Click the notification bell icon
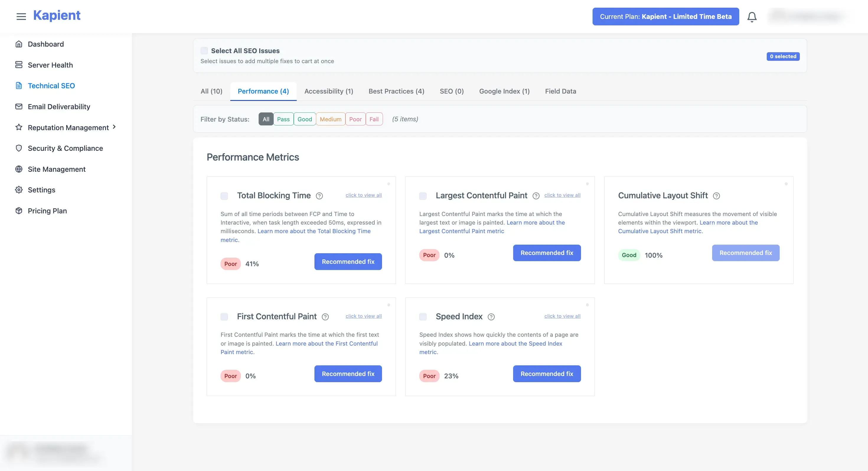 pyautogui.click(x=752, y=17)
